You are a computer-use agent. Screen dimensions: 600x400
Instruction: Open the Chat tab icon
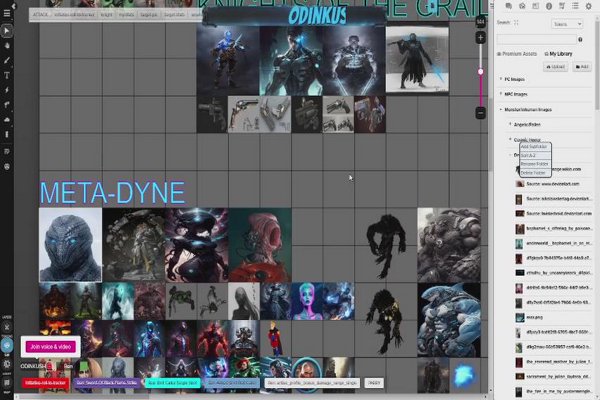(x=509, y=6)
